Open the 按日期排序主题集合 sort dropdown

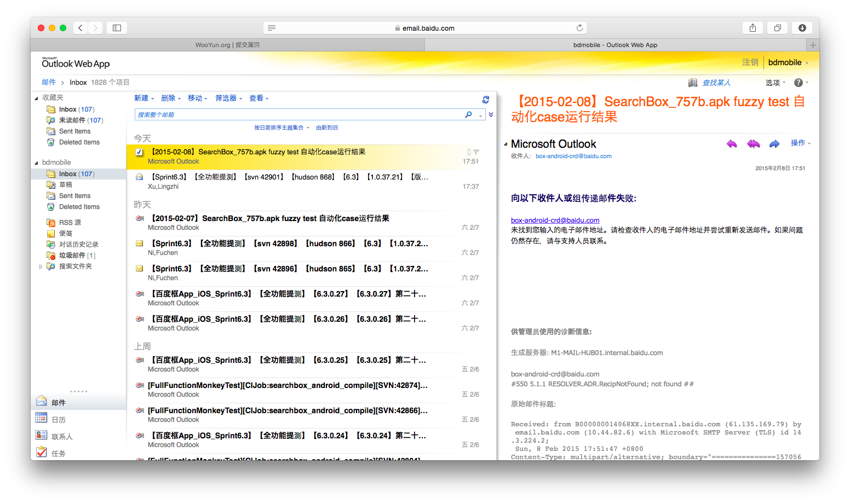click(x=282, y=128)
